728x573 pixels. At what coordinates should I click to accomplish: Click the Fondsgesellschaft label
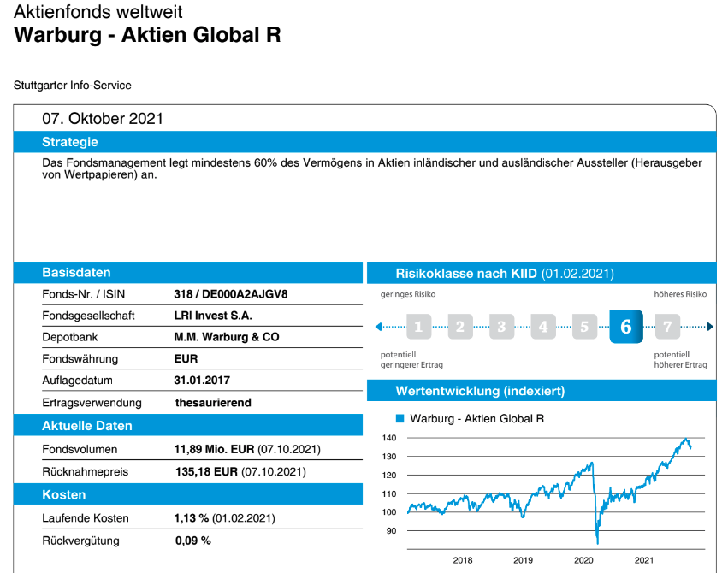88,316
